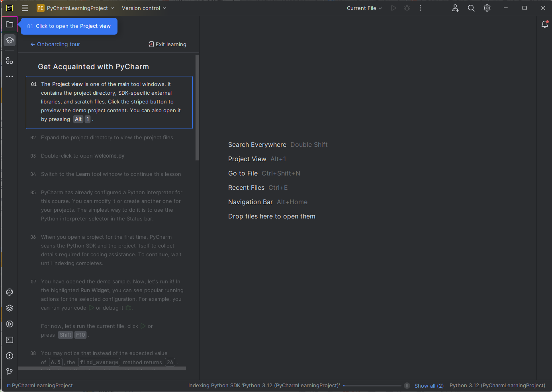Open the Python 3.12 interpreter selector
Image resolution: width=552 pixels, height=392 pixels.
click(497, 386)
